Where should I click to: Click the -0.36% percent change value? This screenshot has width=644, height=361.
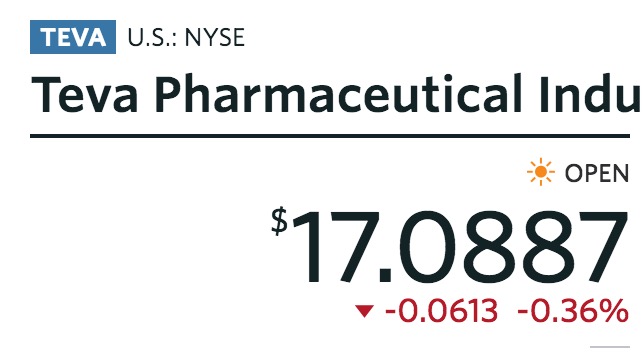click(573, 311)
